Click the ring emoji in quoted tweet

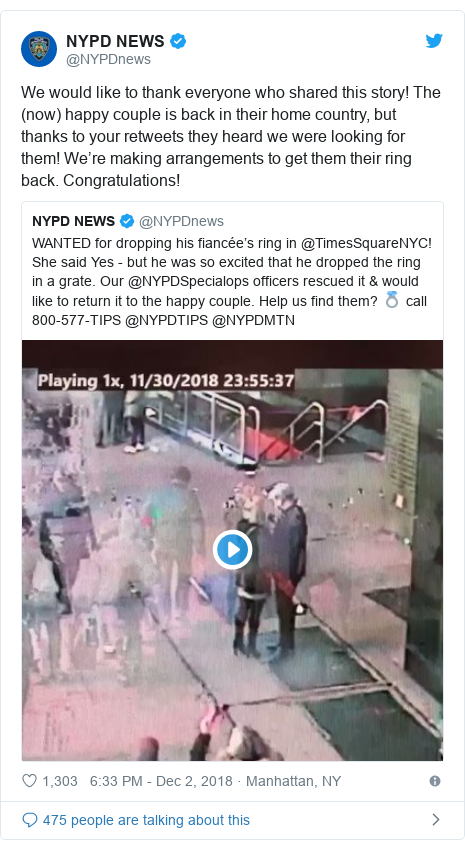coord(392,300)
